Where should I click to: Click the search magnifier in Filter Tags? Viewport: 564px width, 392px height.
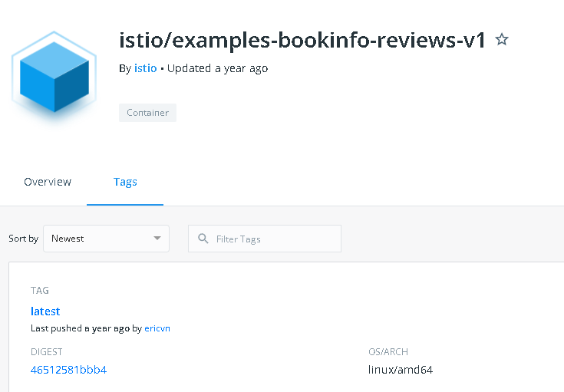coord(203,239)
